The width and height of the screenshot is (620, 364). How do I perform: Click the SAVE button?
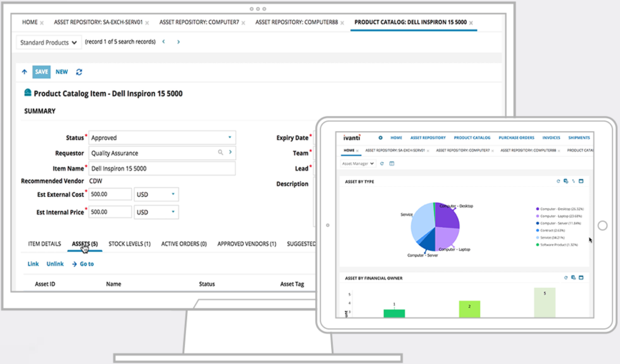pyautogui.click(x=41, y=72)
